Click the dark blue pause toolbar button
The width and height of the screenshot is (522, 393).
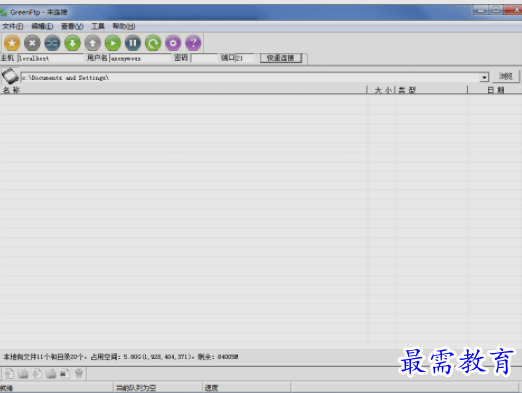pyautogui.click(x=133, y=43)
